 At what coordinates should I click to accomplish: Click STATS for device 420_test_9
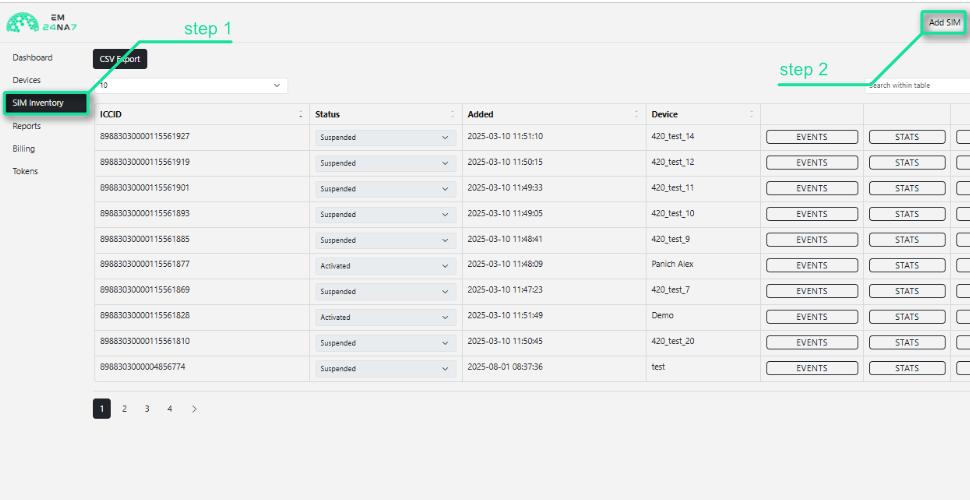pyautogui.click(x=907, y=240)
